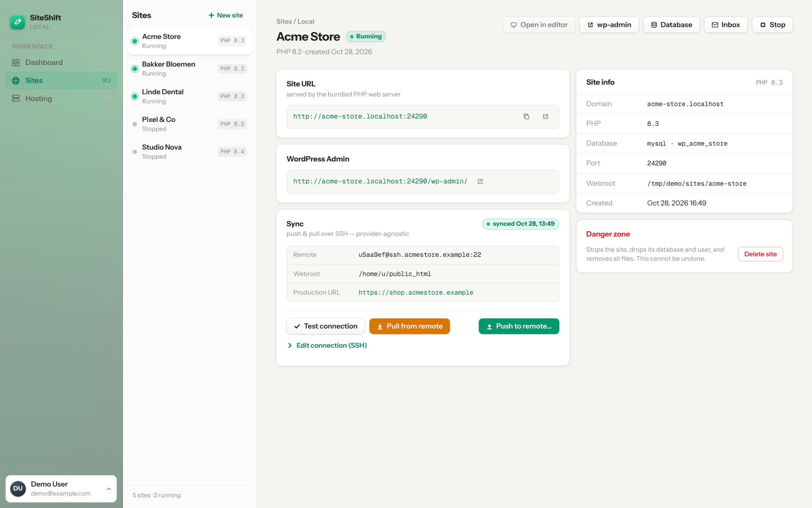Image resolution: width=812 pixels, height=508 pixels.
Task: Select the Studio Nova site
Action: click(x=190, y=152)
